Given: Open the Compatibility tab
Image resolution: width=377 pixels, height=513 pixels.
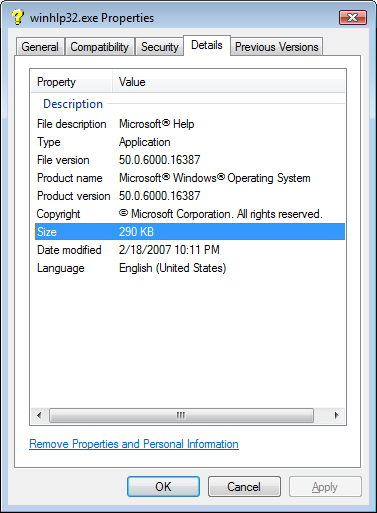Looking at the screenshot, I should pyautogui.click(x=99, y=47).
